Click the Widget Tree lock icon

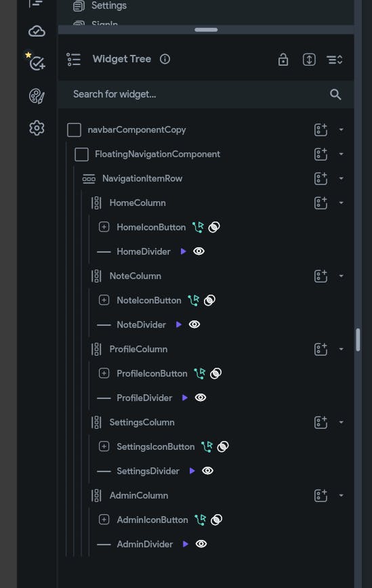pyautogui.click(x=283, y=59)
